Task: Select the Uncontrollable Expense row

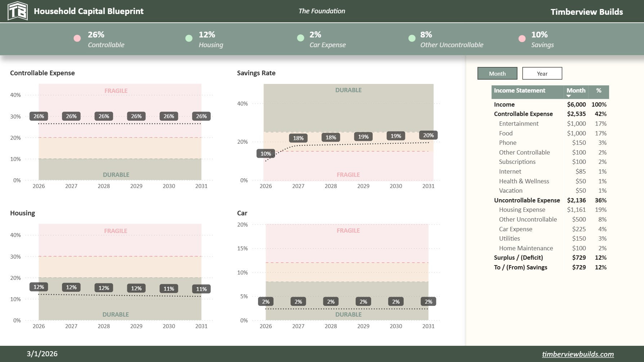Action: [527, 200]
